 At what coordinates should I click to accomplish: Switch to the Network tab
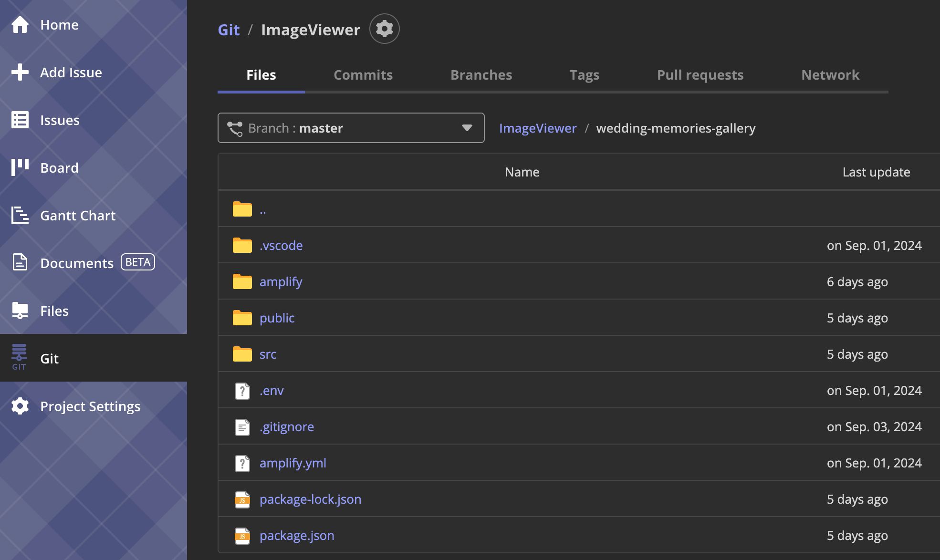pos(830,75)
